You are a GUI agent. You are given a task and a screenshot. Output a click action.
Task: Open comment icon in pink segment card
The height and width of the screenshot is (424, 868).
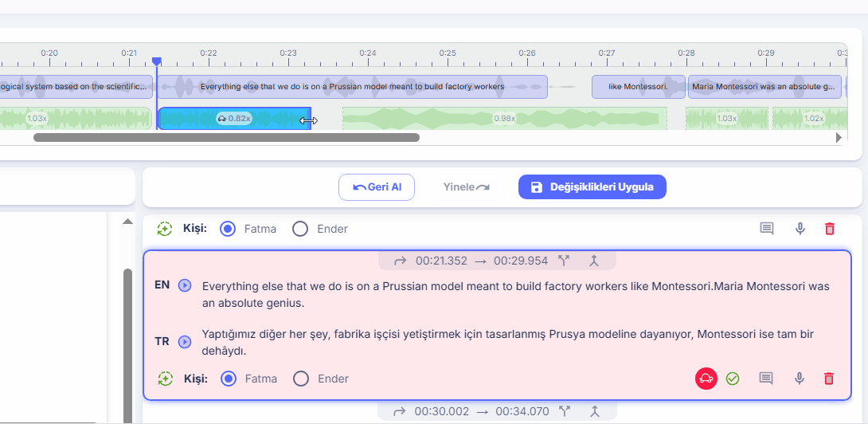[765, 379]
